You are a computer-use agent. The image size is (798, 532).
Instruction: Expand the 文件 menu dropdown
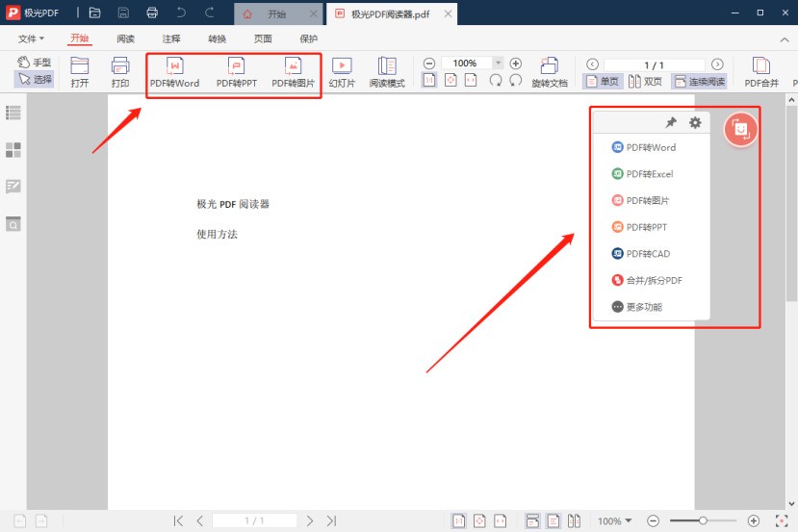click(32, 39)
